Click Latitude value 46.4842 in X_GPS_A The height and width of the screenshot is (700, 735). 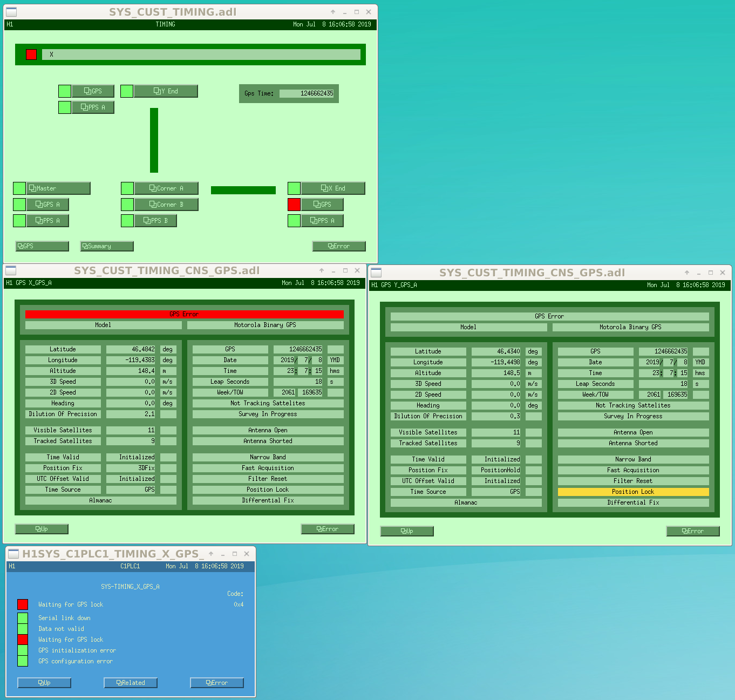131,349
